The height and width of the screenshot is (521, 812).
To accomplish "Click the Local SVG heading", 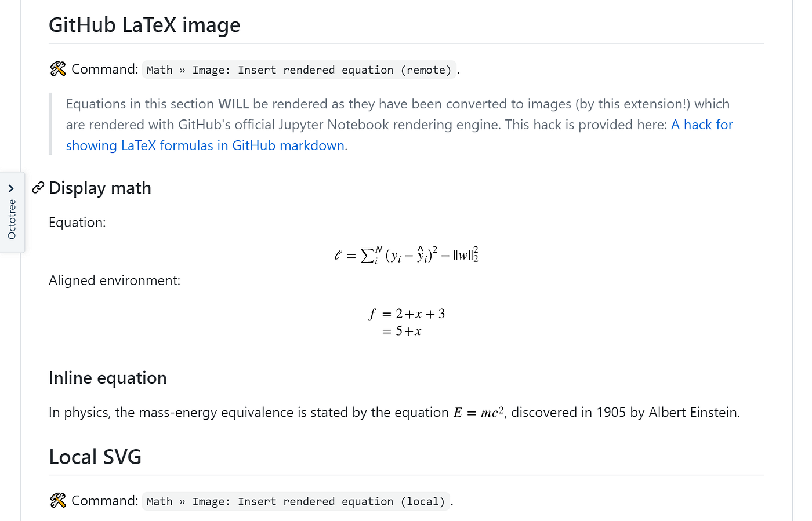I will click(x=95, y=457).
